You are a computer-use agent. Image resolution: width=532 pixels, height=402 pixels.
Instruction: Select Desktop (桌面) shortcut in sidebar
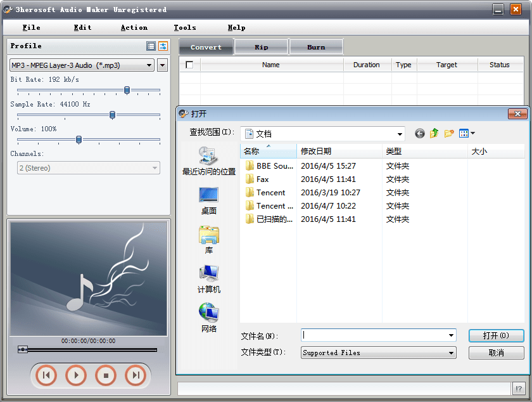pyautogui.click(x=208, y=201)
